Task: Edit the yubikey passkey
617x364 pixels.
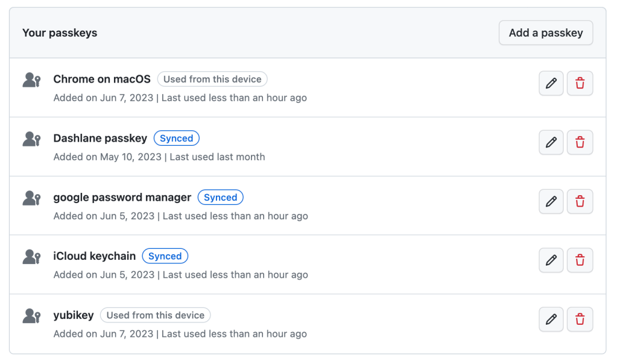Action: (551, 319)
